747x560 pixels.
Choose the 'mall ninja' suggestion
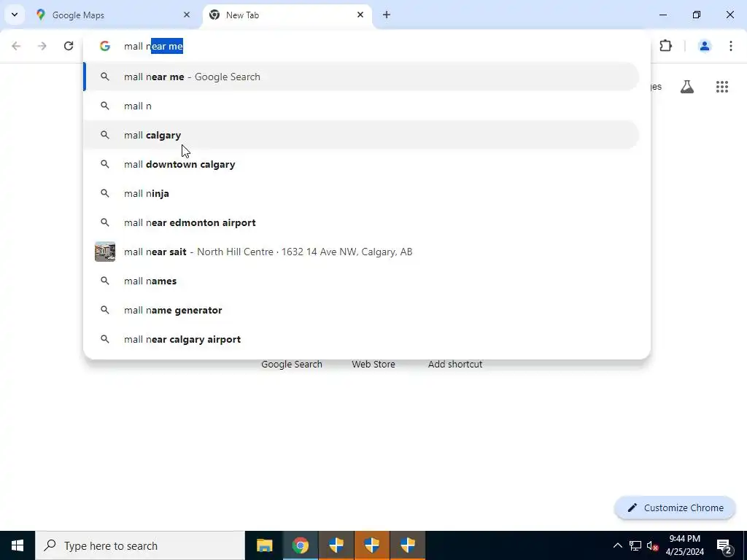point(362,193)
